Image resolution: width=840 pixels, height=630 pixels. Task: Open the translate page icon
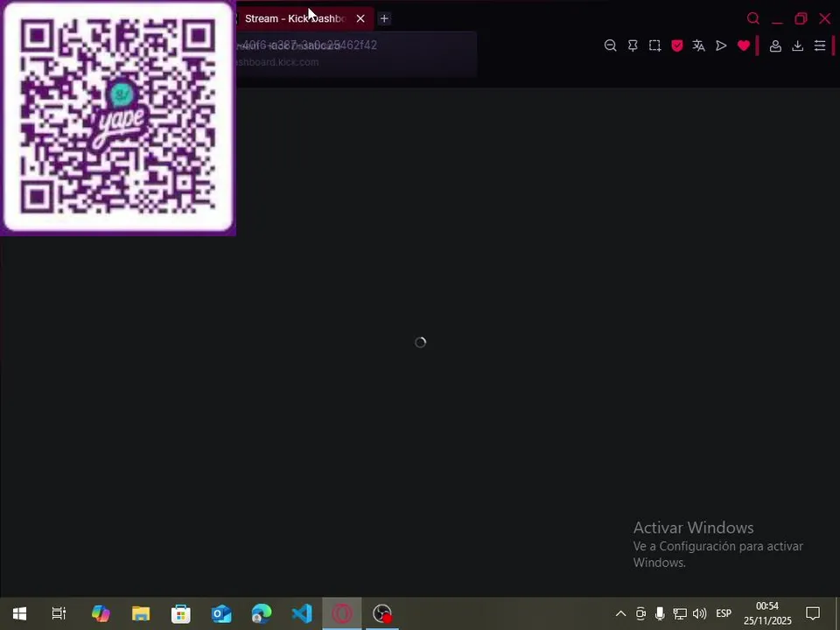[x=698, y=45]
